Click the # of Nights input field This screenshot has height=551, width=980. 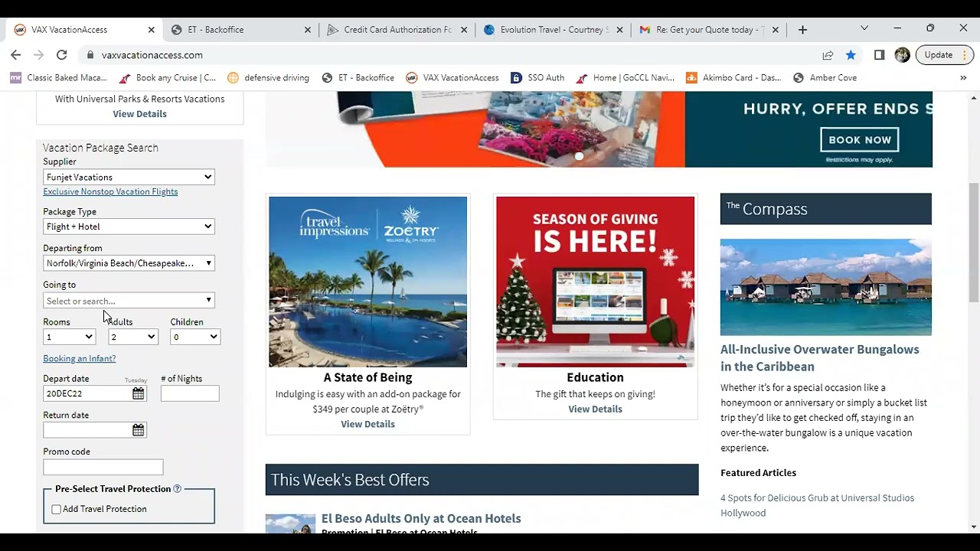tap(190, 393)
